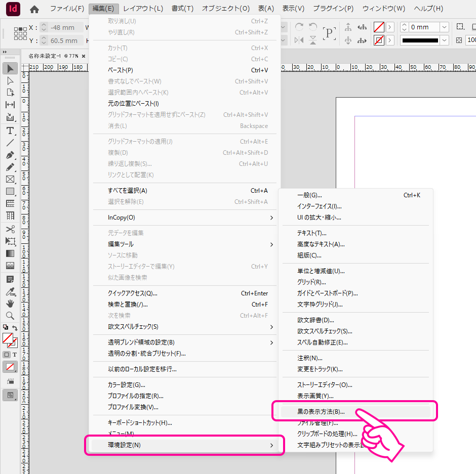The height and width of the screenshot is (474, 476).
Task: Toggle screen mode button at toolbox bottom
Action: [x=10, y=395]
